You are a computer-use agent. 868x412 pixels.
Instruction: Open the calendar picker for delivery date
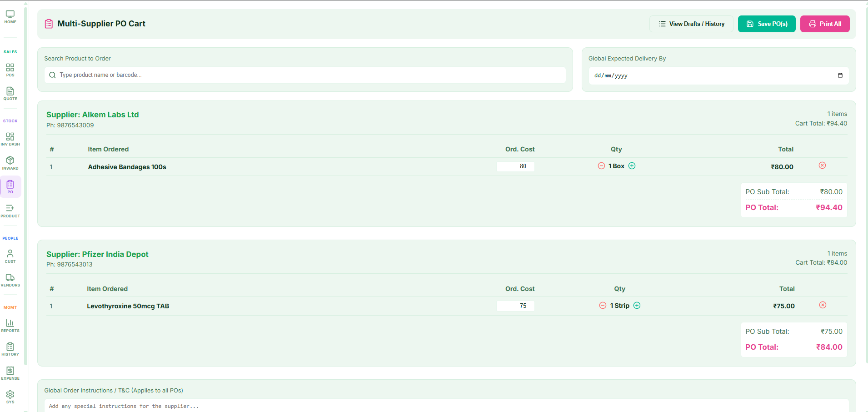click(x=840, y=75)
